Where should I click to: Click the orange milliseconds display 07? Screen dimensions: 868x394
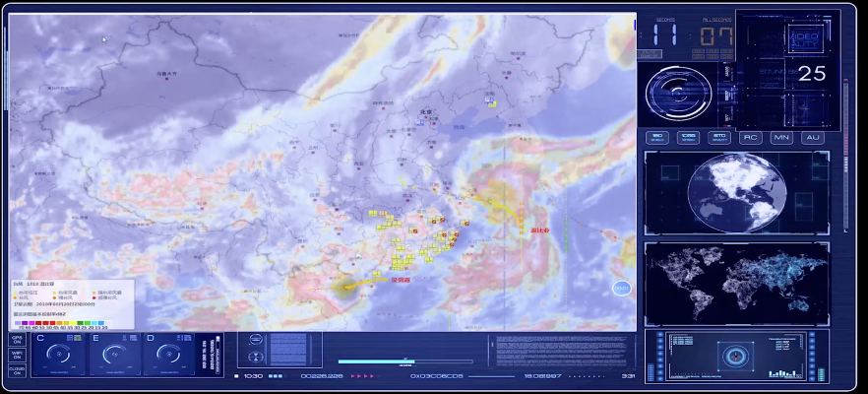(x=716, y=36)
